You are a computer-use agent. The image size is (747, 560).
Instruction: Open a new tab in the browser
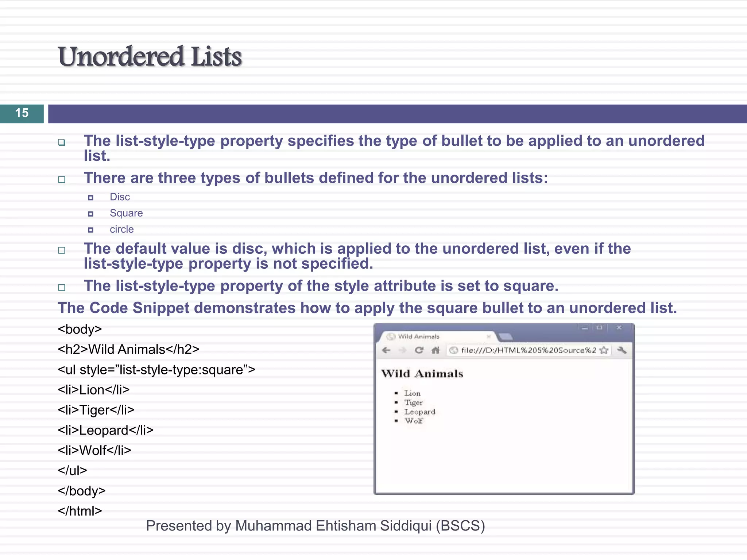click(506, 337)
